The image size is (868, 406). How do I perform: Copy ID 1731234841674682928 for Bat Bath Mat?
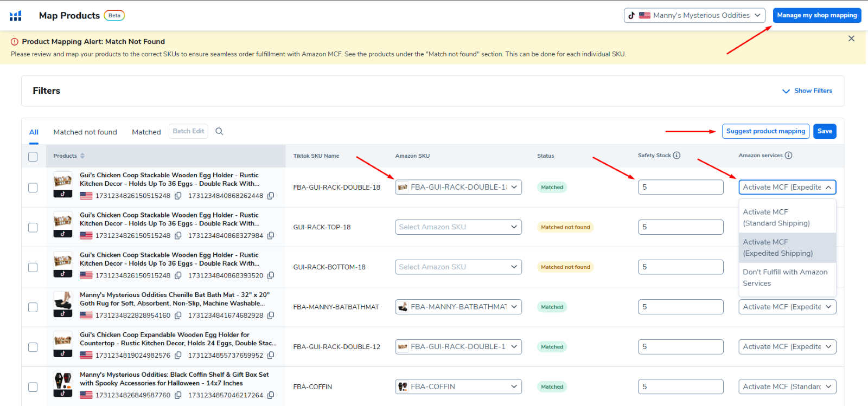pos(271,315)
